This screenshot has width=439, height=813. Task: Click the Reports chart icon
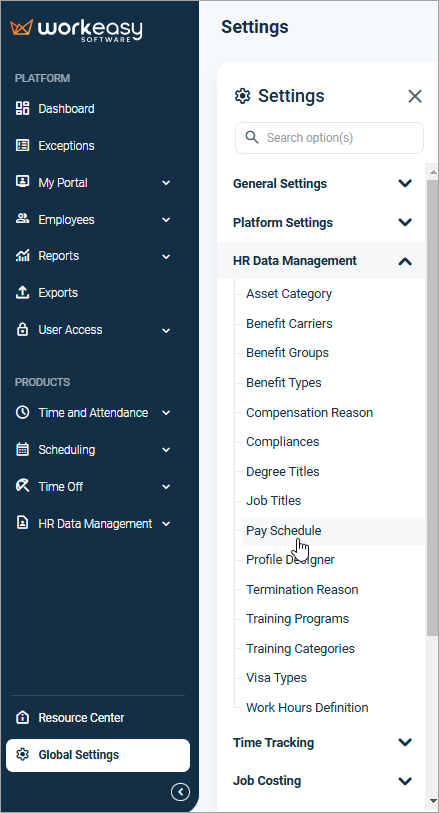pyautogui.click(x=22, y=256)
